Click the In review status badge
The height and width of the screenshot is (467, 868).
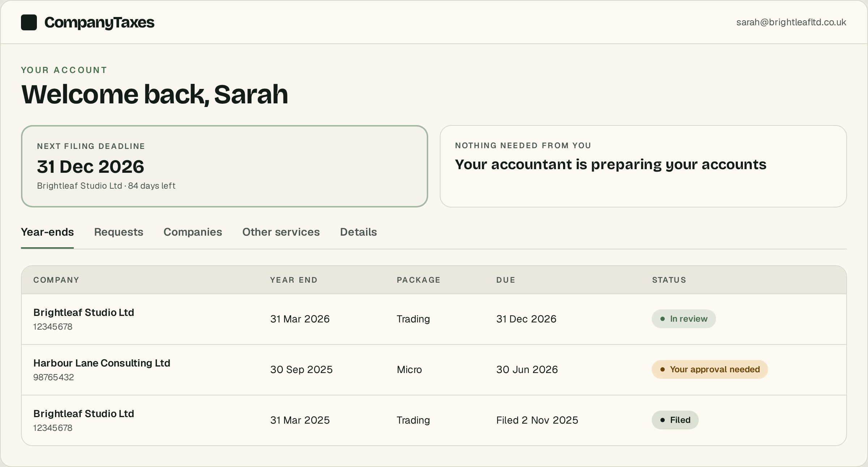tap(684, 319)
